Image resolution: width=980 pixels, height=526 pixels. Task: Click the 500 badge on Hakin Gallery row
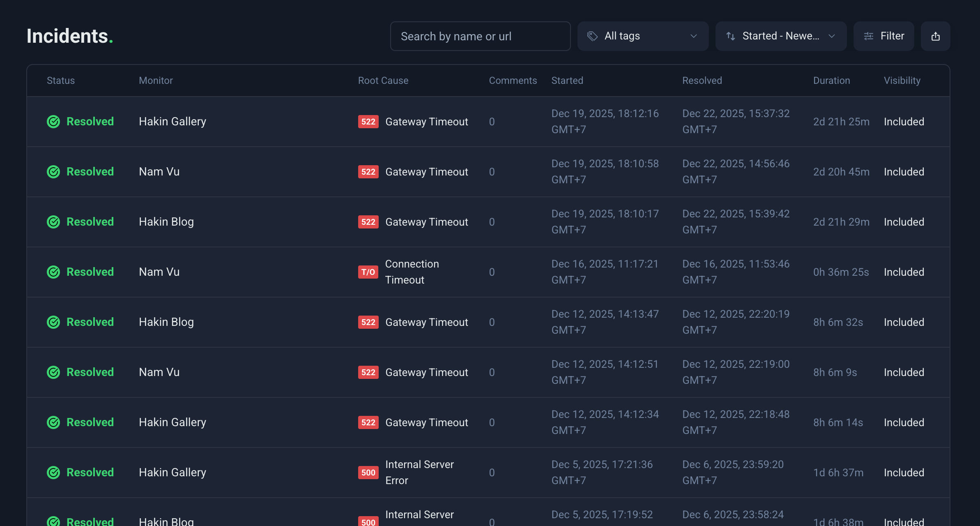click(x=368, y=473)
